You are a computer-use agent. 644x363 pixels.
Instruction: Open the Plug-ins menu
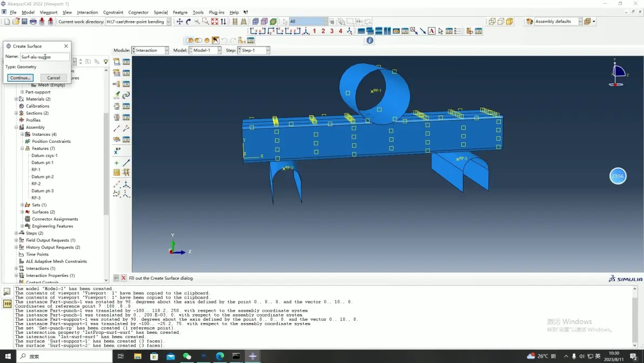pyautogui.click(x=217, y=12)
